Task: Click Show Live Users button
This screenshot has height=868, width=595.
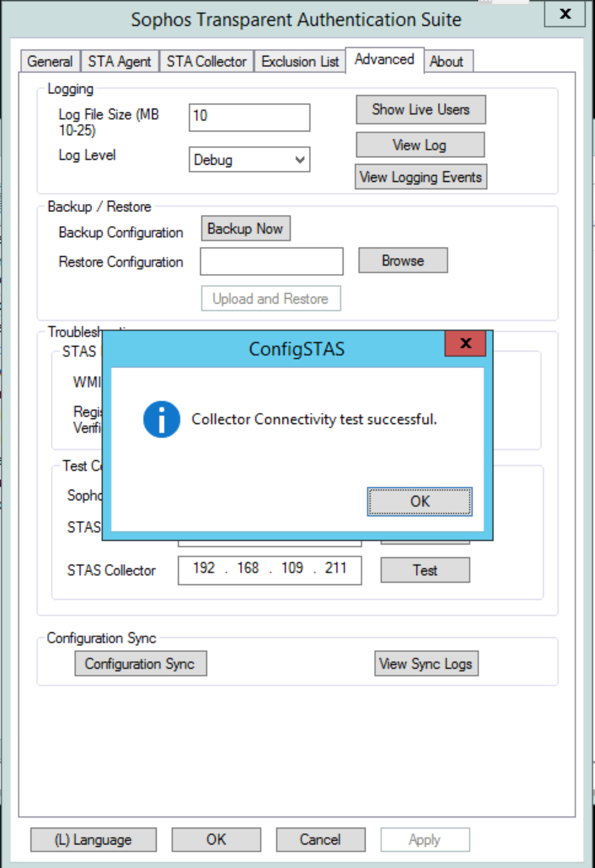Action: click(421, 109)
